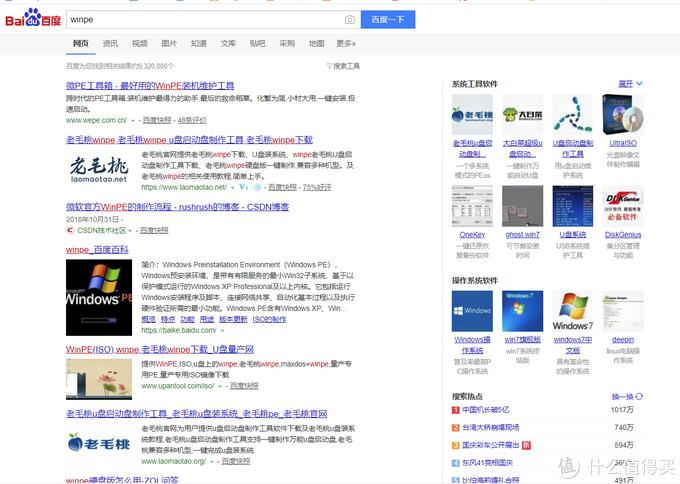Open the deepin text link
680x484 pixels.
click(x=623, y=340)
